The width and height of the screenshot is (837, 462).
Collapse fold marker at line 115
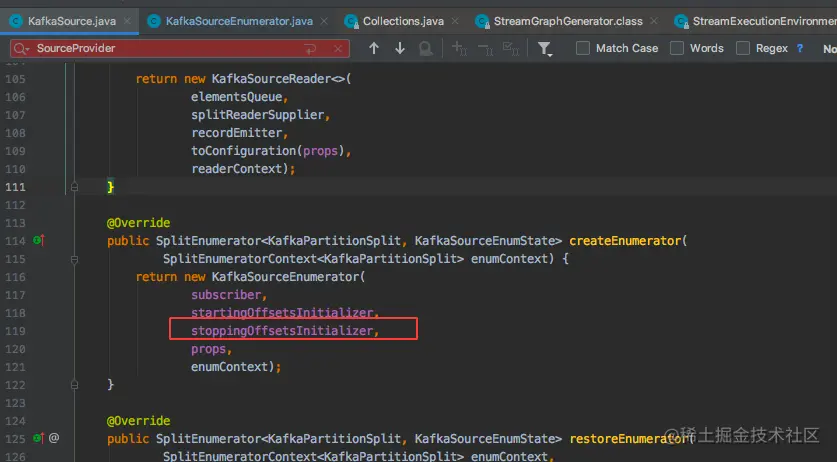pos(74,259)
